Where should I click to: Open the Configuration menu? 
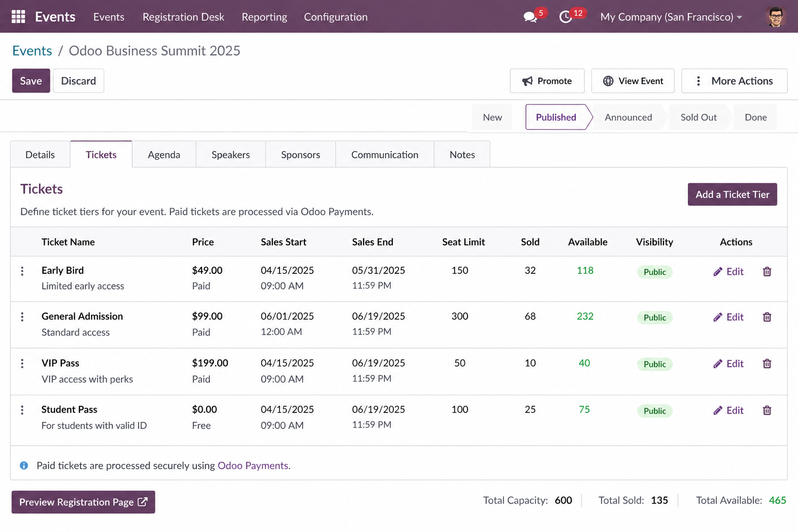click(x=336, y=17)
